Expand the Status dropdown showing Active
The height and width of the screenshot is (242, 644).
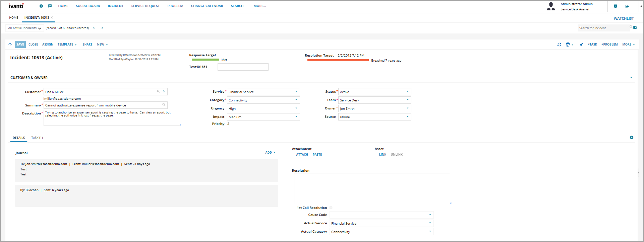point(375,92)
